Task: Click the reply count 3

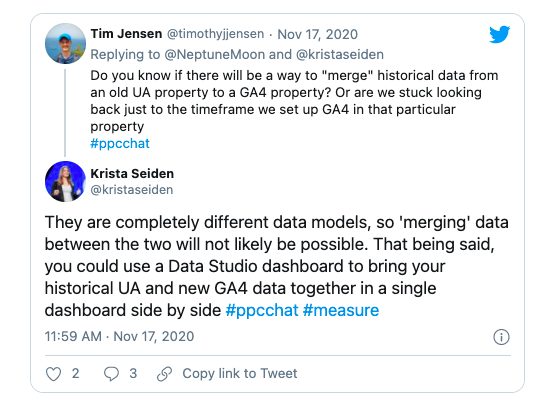Action: point(133,373)
